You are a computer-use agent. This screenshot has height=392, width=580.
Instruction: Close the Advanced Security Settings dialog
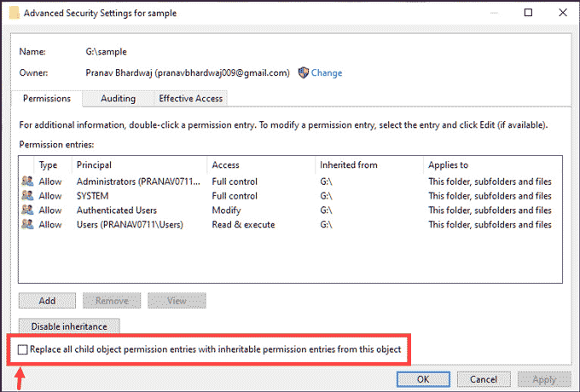point(563,13)
